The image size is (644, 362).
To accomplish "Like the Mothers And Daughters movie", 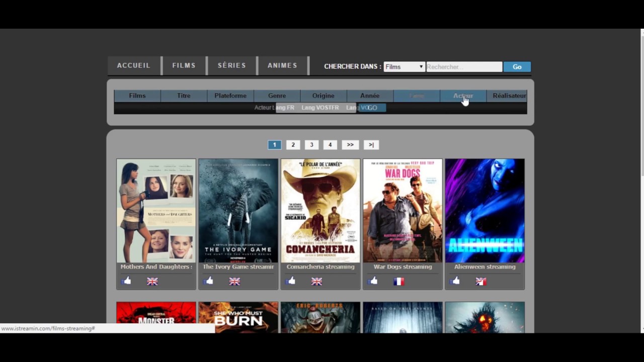I will tap(126, 281).
